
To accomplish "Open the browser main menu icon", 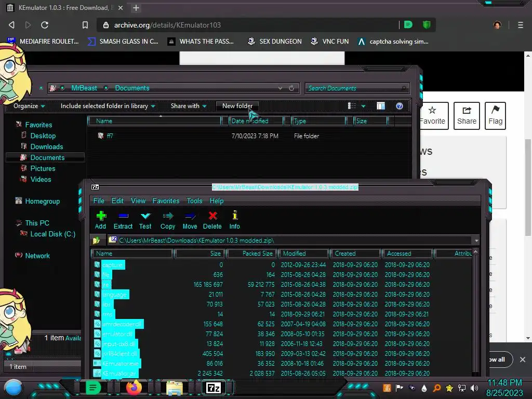I will point(520,25).
